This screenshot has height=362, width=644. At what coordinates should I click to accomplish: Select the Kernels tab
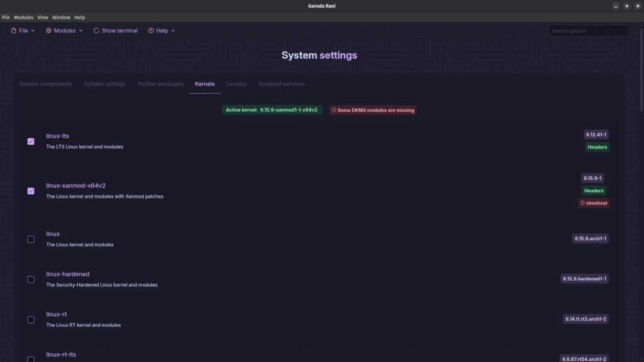[x=204, y=84]
